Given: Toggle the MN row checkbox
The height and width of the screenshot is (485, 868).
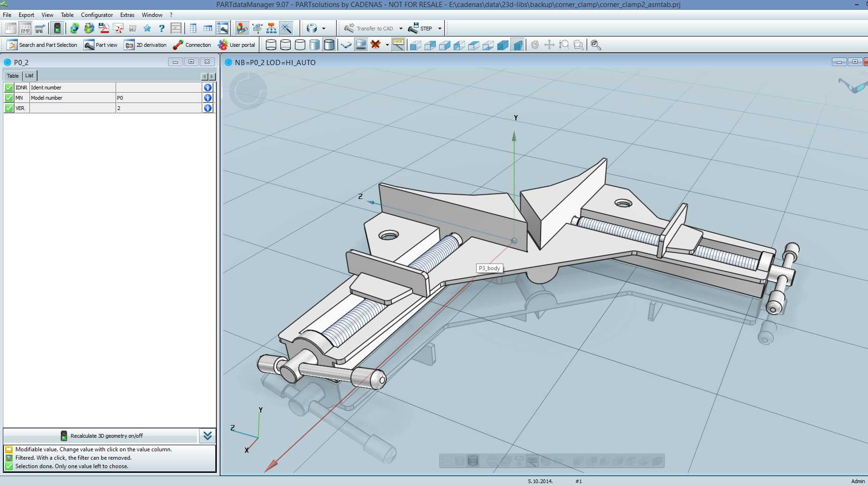Looking at the screenshot, I should 9,98.
